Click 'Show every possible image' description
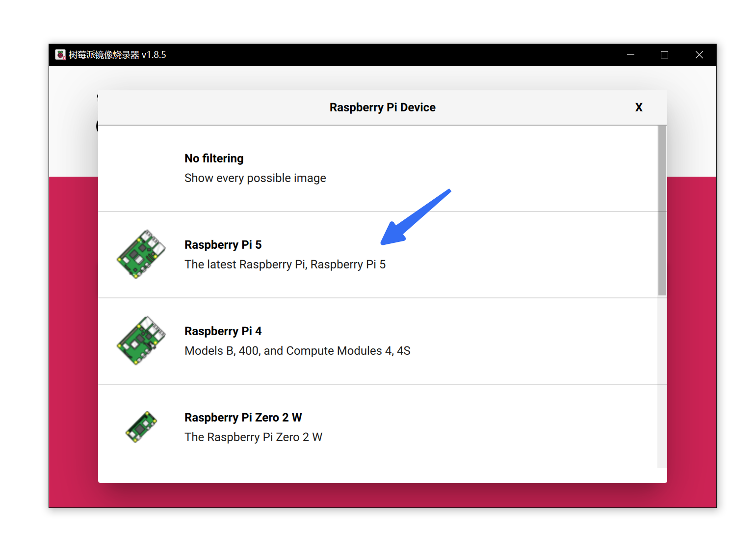Image resolution: width=756 pixels, height=556 pixels. pos(255,178)
